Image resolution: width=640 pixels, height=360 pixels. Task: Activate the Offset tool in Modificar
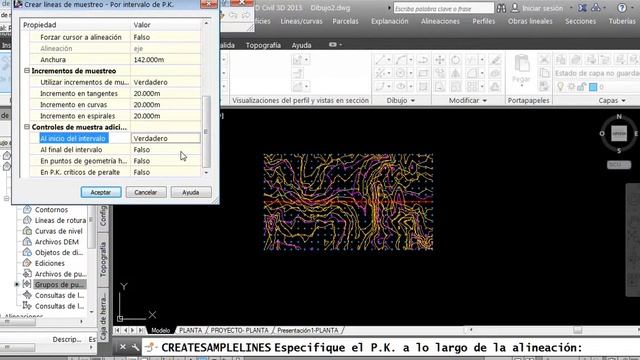pos(495,87)
